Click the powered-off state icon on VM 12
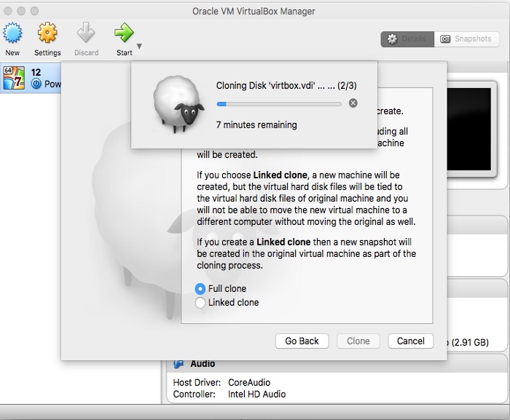 (x=36, y=84)
